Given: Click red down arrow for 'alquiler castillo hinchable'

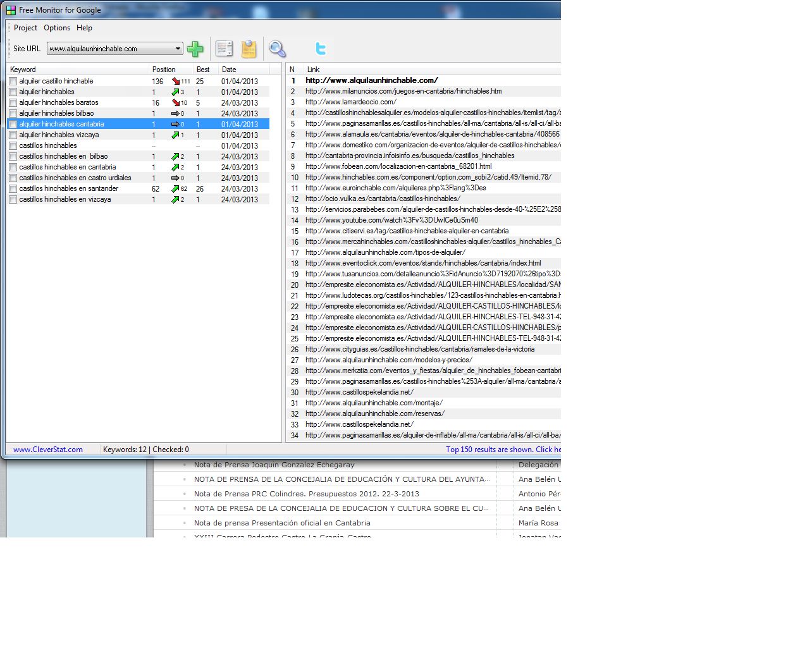Looking at the screenshot, I should [176, 81].
